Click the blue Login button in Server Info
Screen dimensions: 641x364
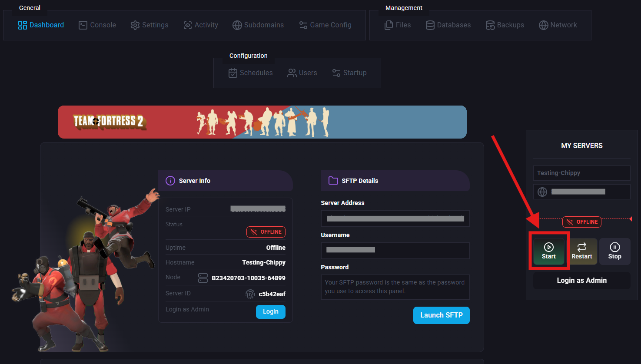pyautogui.click(x=271, y=312)
